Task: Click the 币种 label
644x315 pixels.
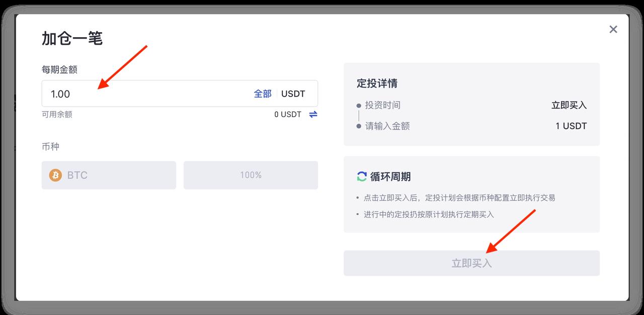Action: point(50,147)
